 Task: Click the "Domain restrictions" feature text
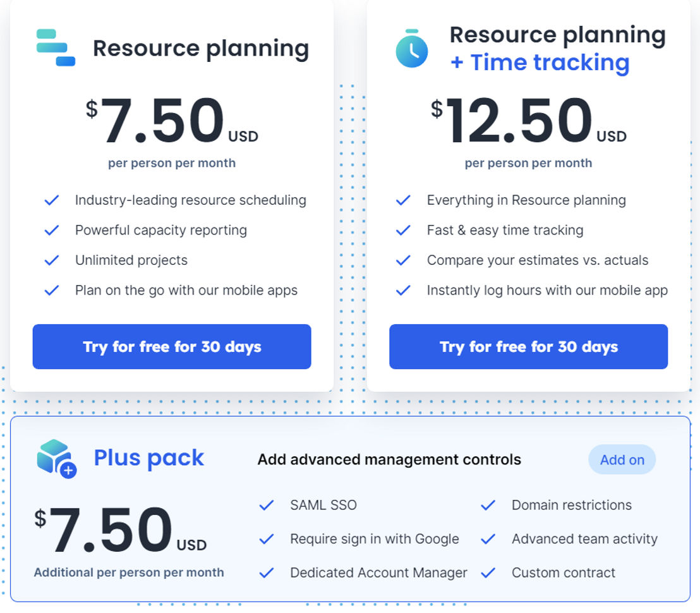click(x=571, y=506)
